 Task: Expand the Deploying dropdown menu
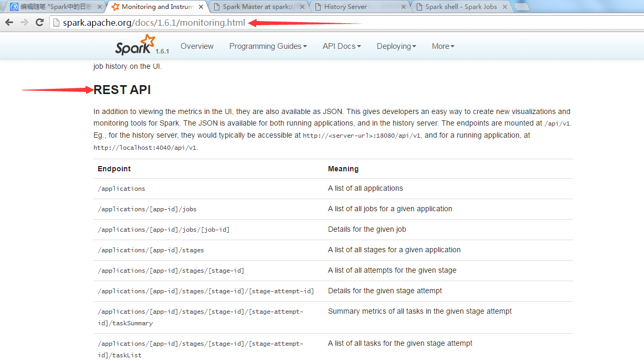point(396,46)
